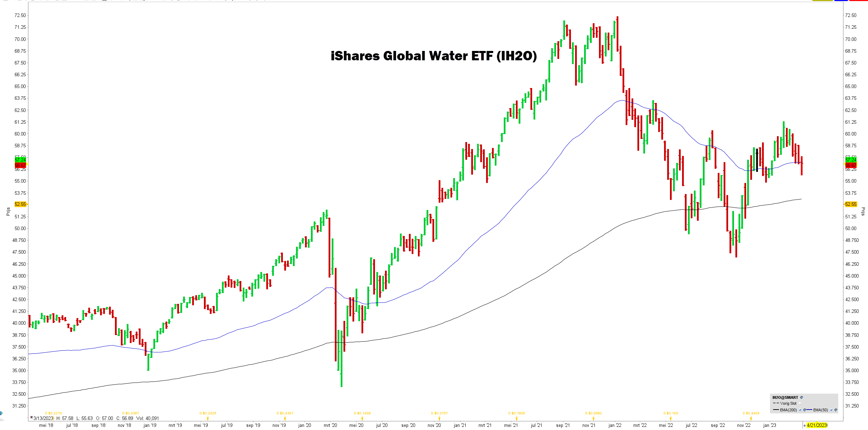868x430 pixels.
Task: Select the D $0.4409 dividend marker
Action: click(x=751, y=413)
